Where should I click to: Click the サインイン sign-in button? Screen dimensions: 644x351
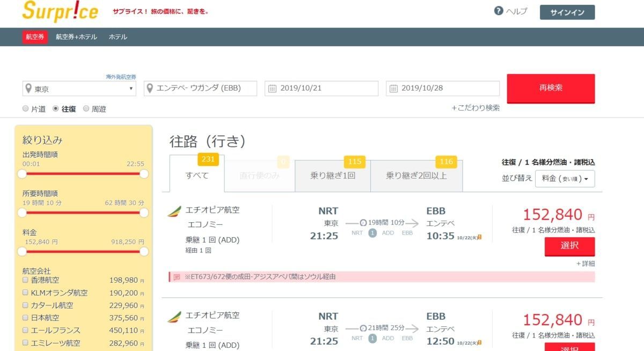[x=567, y=12]
